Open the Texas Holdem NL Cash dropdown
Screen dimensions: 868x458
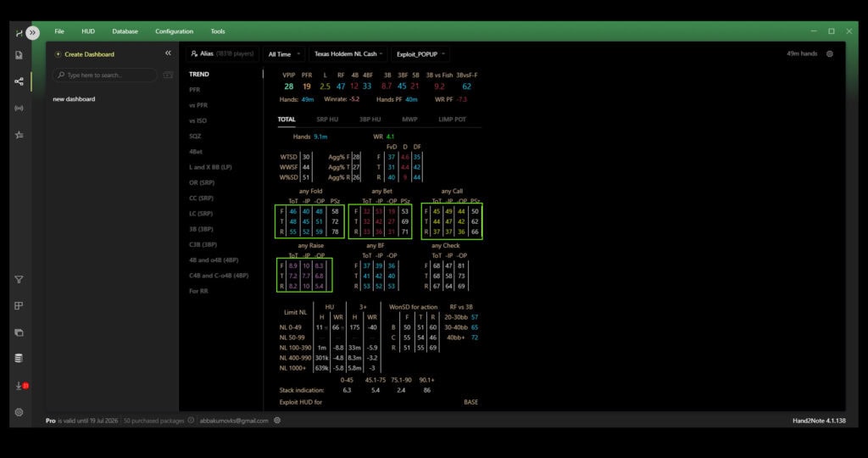[349, 53]
